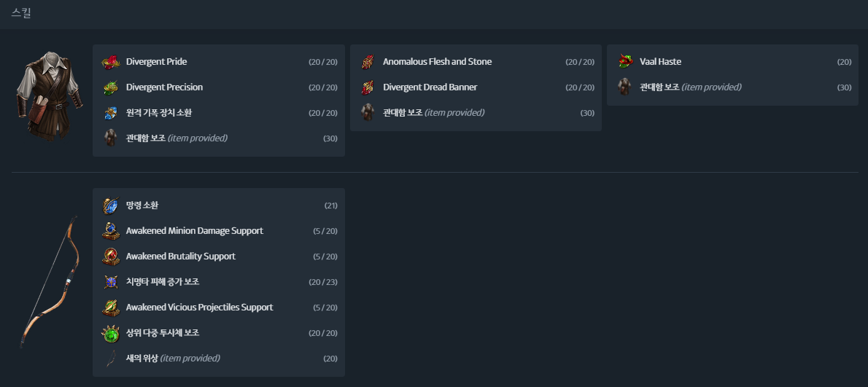The height and width of the screenshot is (387, 868).
Task: Open the Divergent Precision skill name
Action: point(164,87)
